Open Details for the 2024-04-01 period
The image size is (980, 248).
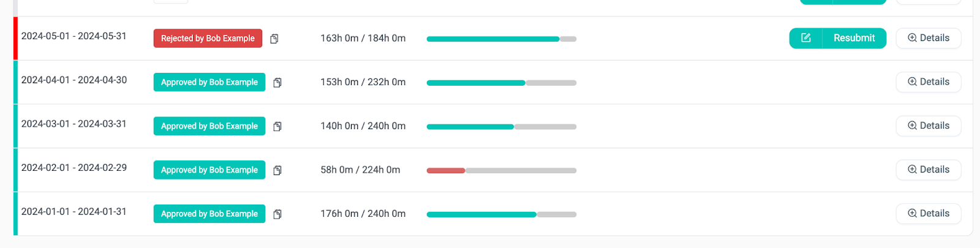pos(928,82)
